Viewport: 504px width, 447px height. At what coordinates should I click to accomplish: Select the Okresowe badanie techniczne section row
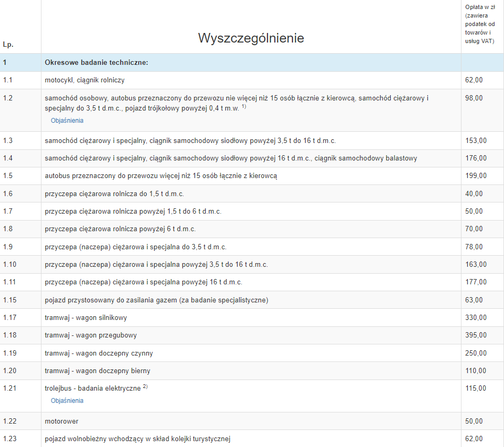pyautogui.click(x=96, y=63)
